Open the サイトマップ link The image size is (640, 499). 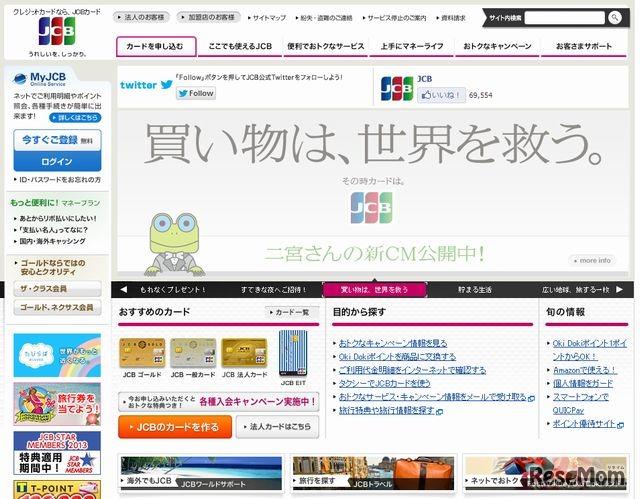click(267, 18)
